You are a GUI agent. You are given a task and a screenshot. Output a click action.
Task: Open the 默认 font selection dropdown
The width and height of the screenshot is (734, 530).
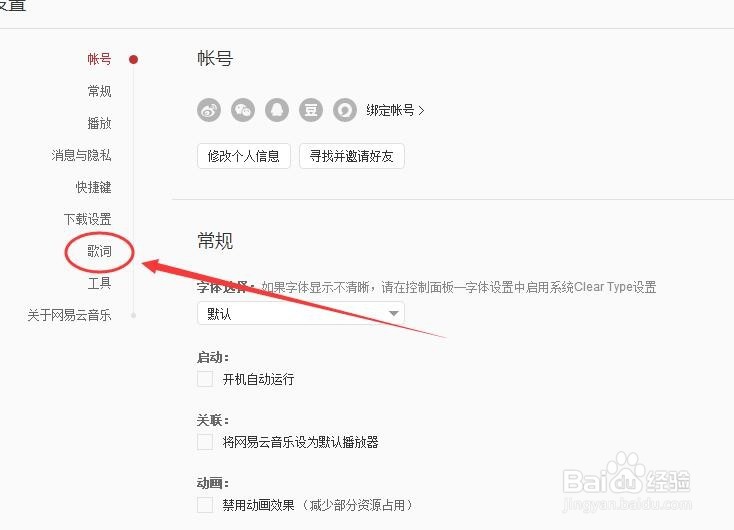coord(301,313)
